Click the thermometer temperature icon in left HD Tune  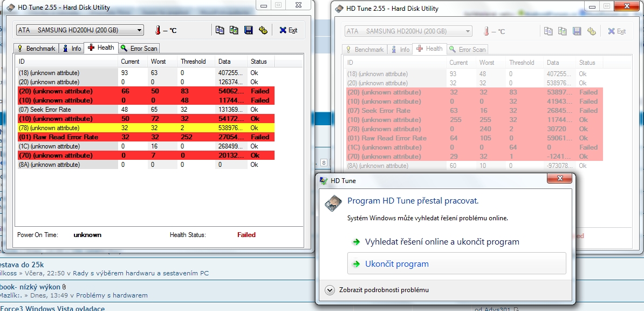[x=157, y=30]
